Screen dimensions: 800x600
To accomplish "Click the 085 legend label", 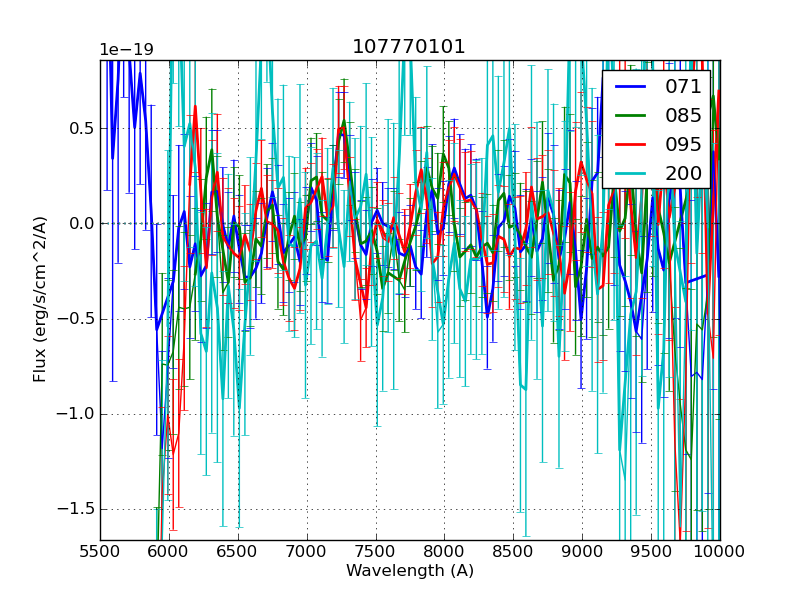I will coord(683,115).
